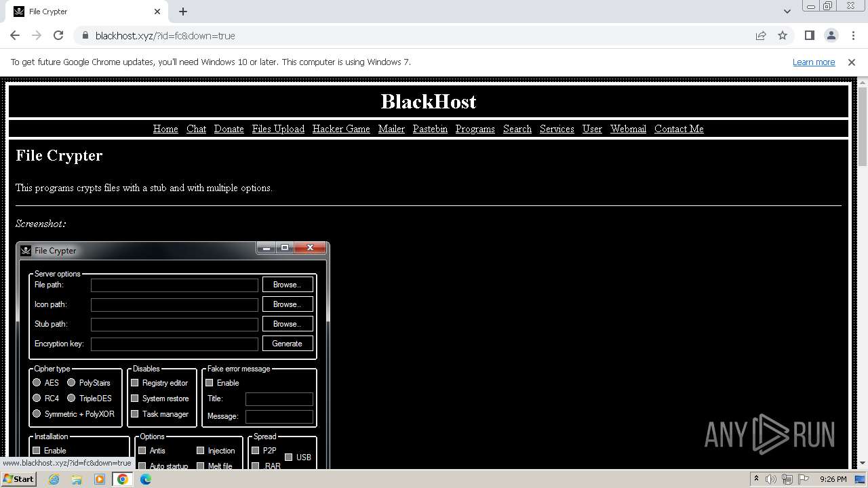The image size is (868, 488).
Task: Open Windows Explorer folder from taskbar
Action: [x=77, y=479]
